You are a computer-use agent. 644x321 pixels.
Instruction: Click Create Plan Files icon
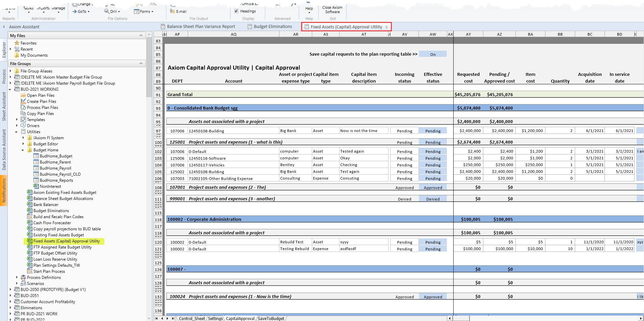[x=23, y=101]
